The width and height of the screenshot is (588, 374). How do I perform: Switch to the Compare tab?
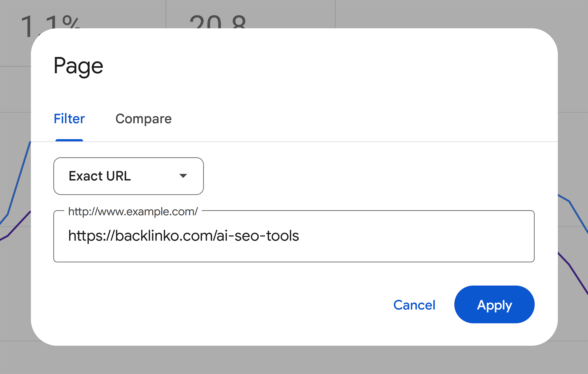coord(143,119)
